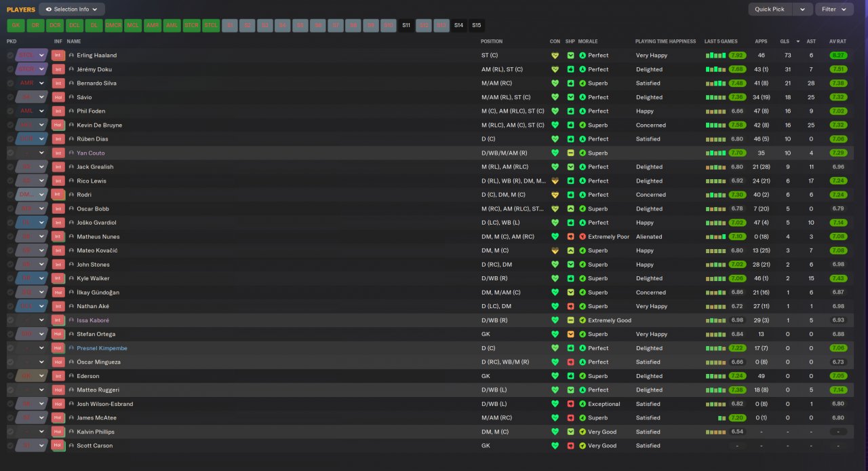
Task: Click Erling Haaland's condition heart icon
Action: coord(555,56)
